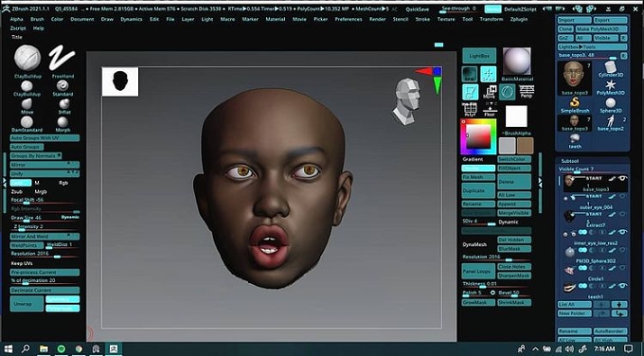The width and height of the screenshot is (644, 356).
Task: Click the circular gizmo icon beside Move
Action: 508,92
